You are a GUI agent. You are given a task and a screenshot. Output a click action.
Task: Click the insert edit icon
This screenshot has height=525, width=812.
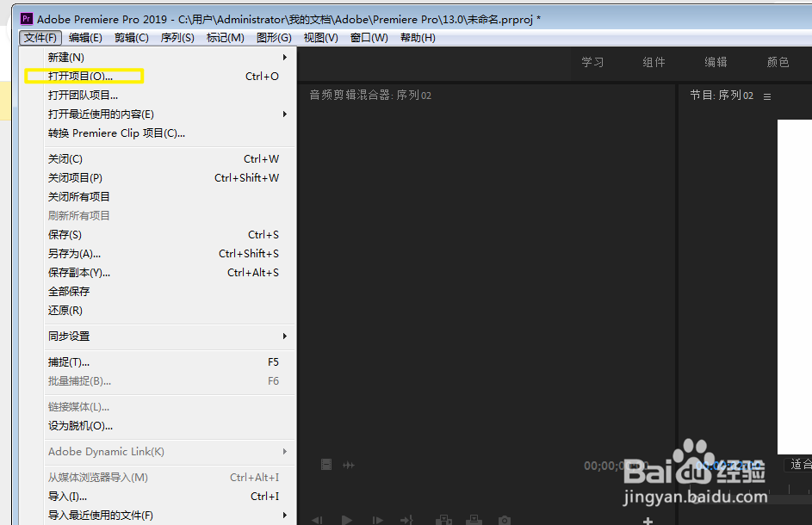(443, 520)
